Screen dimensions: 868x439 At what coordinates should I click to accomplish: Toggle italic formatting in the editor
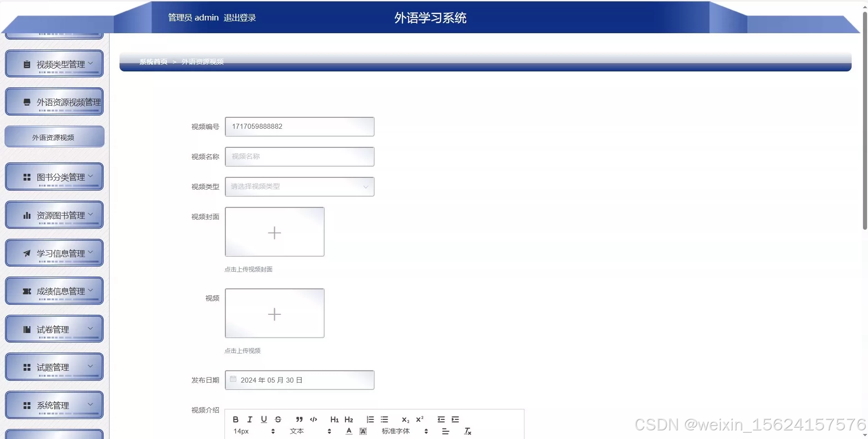pyautogui.click(x=249, y=419)
